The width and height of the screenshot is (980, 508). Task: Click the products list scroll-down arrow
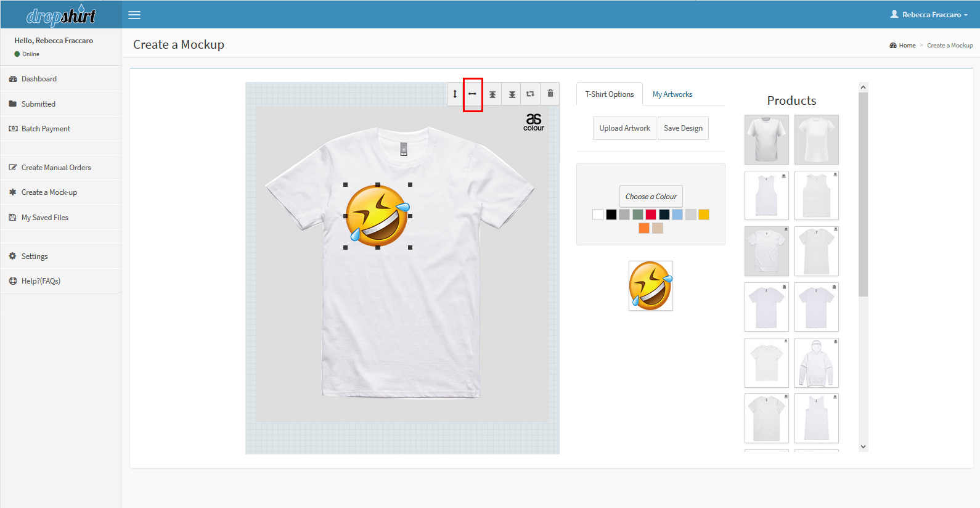863,446
